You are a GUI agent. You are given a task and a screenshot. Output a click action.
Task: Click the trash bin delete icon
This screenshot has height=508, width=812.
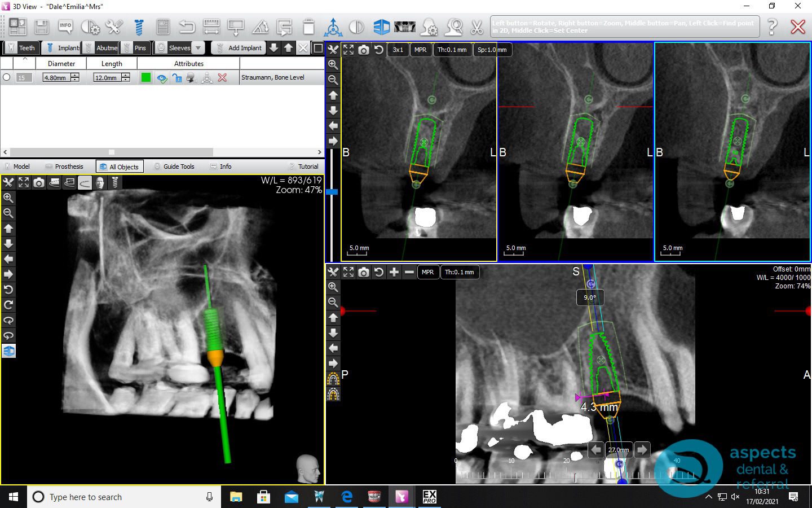[x=308, y=27]
